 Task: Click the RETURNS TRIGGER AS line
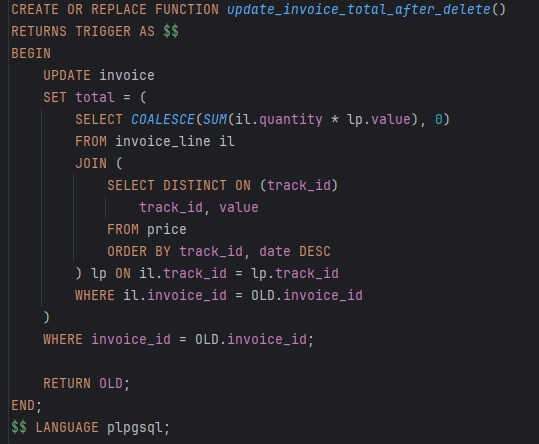point(95,31)
